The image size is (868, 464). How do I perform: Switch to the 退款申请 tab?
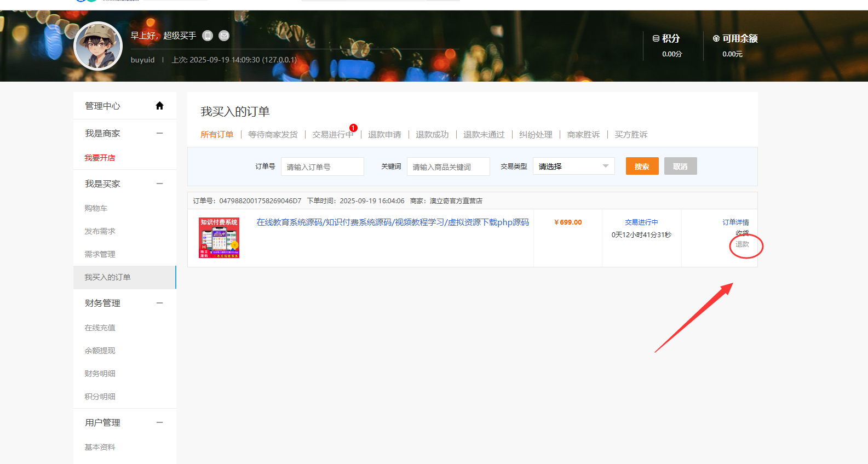tap(384, 135)
